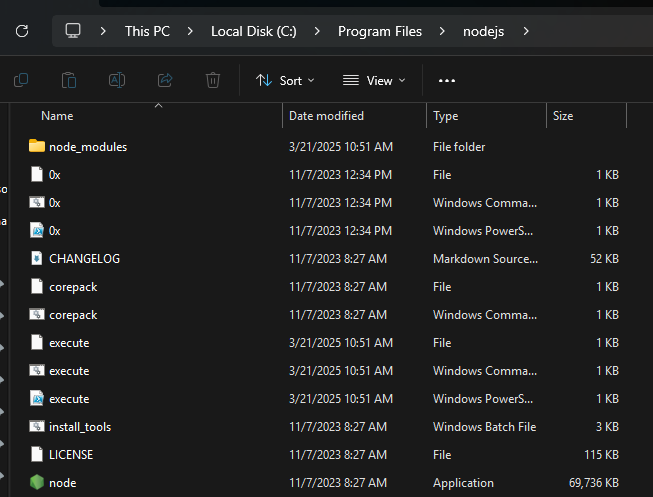Expand chevron after This PC
653x497 pixels.
tap(190, 31)
